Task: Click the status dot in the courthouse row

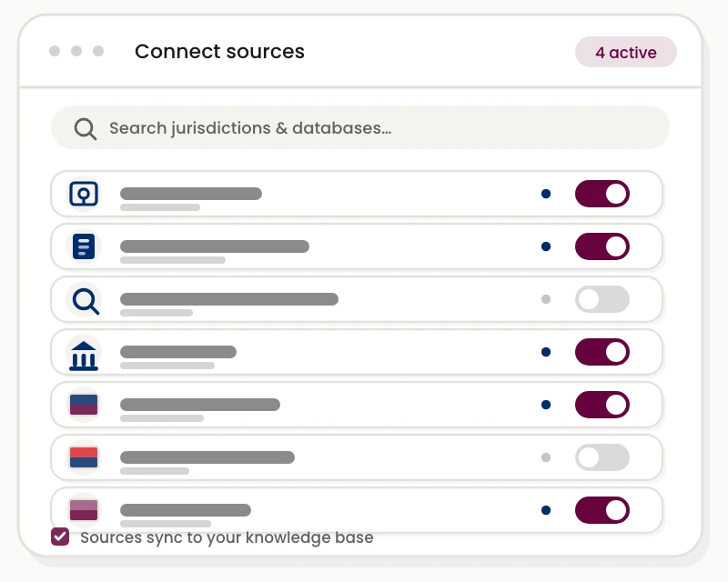Action: coord(546,352)
